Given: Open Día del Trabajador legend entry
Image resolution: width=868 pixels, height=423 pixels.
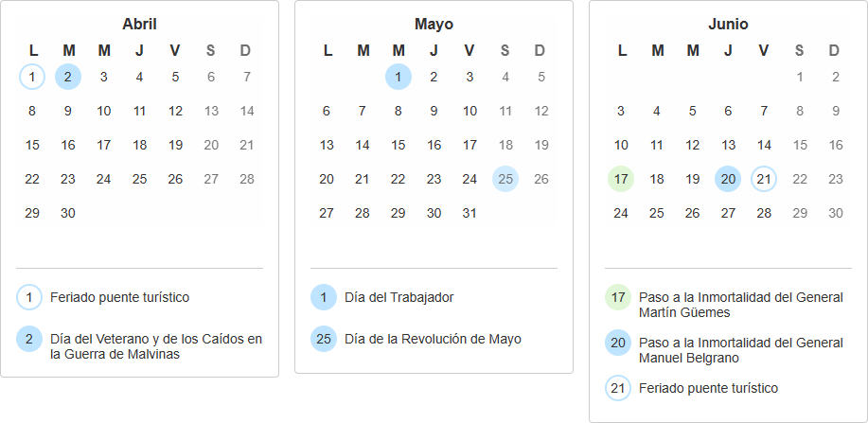Looking at the screenshot, I should 399,297.
